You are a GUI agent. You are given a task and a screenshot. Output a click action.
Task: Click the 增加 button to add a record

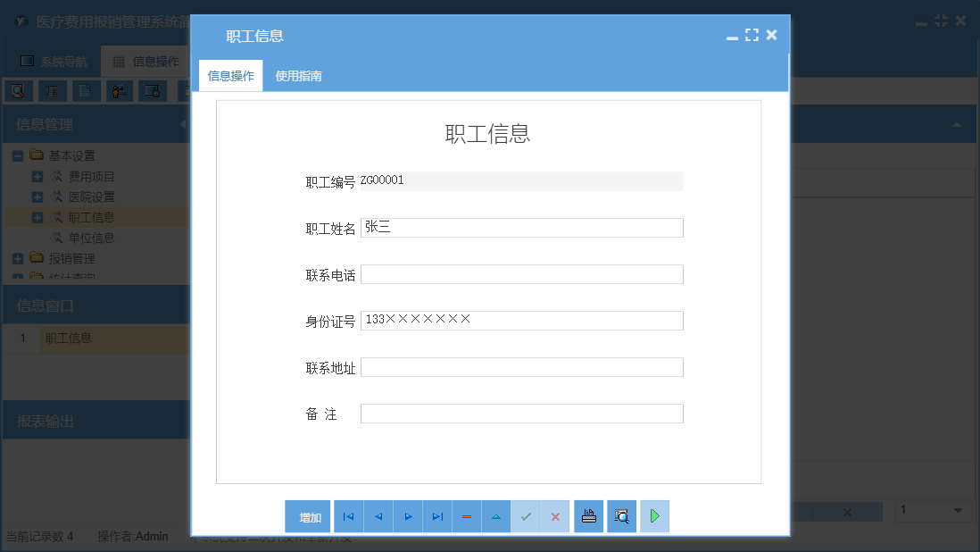click(x=307, y=516)
